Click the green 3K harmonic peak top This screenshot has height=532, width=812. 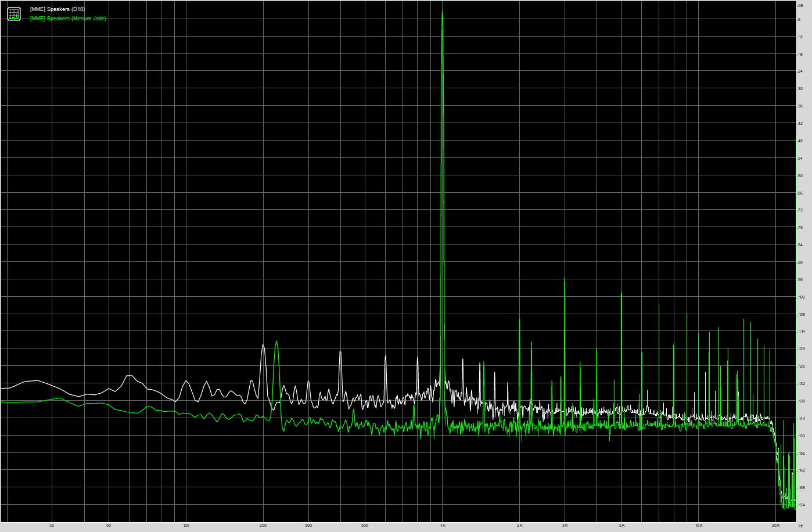[565, 279]
